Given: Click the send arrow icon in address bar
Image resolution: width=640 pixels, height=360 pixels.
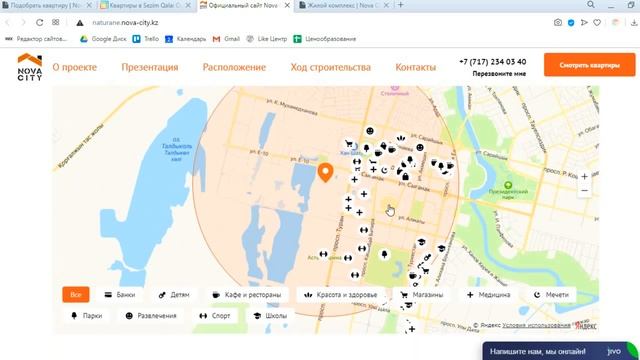Looking at the screenshot, I should coord(584,23).
